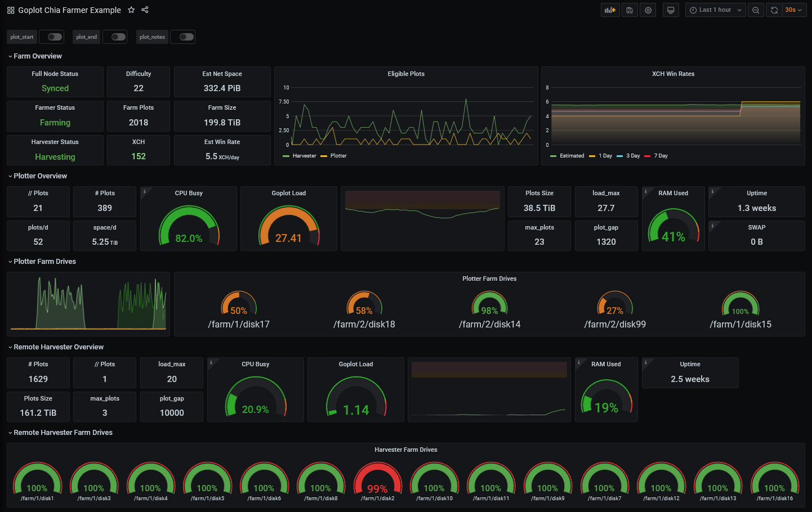Open dashboard settings gear icon
This screenshot has height=512, width=812.
click(x=648, y=10)
